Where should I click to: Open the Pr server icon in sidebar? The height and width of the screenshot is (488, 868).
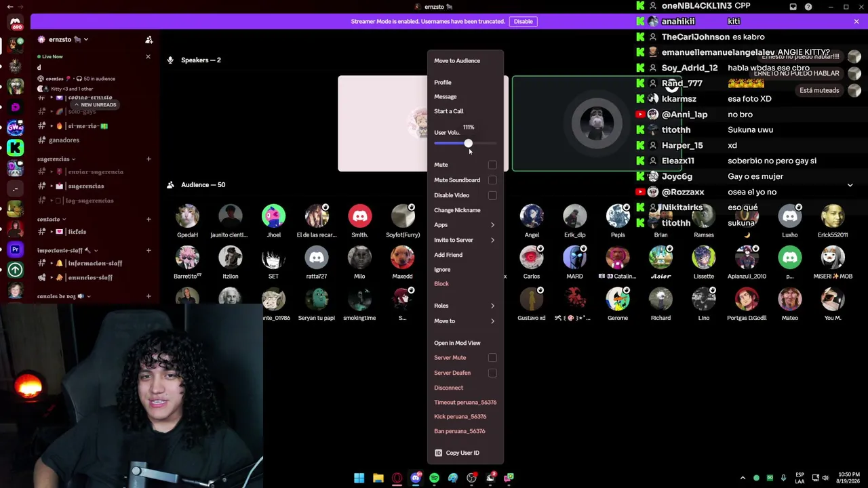pyautogui.click(x=15, y=249)
